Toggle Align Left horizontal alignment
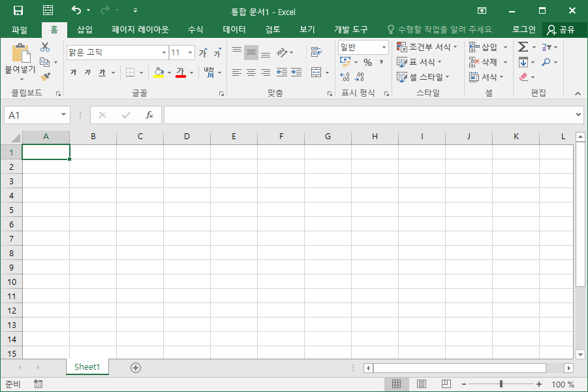 [237, 73]
